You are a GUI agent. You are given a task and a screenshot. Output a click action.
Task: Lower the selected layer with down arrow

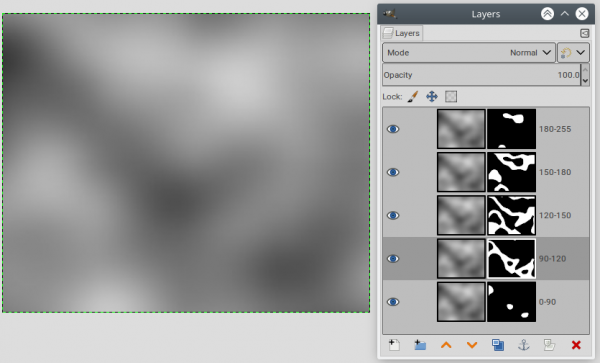click(472, 345)
